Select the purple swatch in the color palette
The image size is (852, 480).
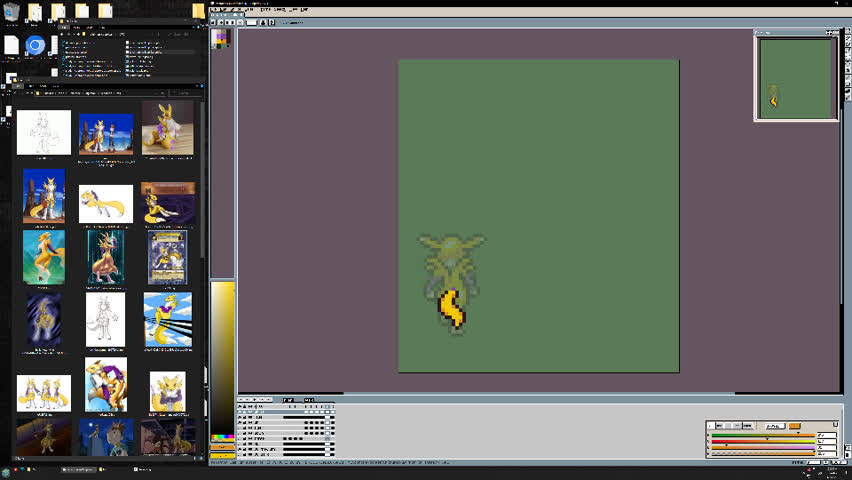click(219, 36)
